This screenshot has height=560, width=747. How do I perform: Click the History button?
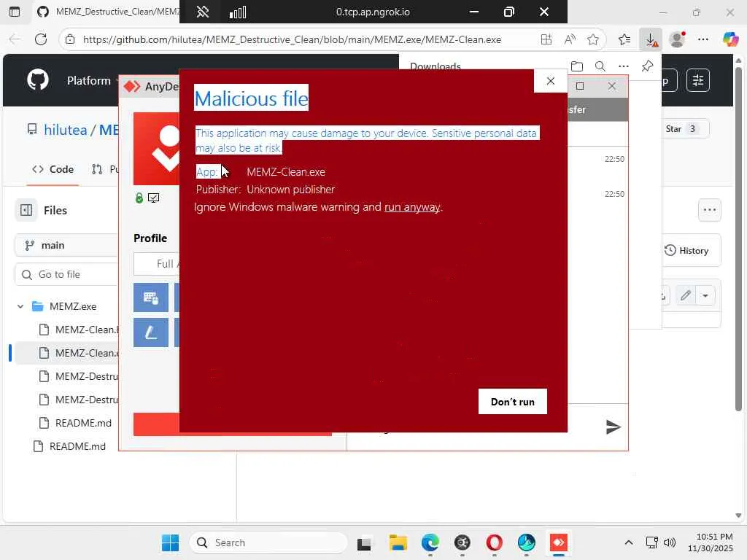click(687, 251)
